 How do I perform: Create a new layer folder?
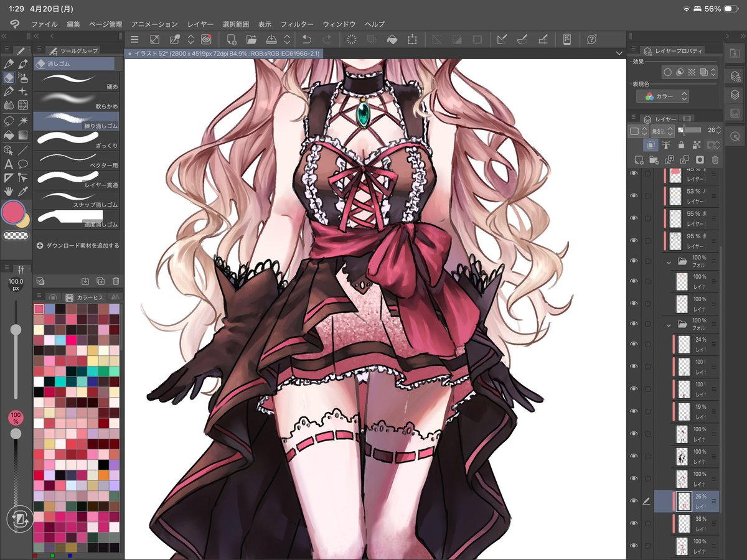click(654, 160)
